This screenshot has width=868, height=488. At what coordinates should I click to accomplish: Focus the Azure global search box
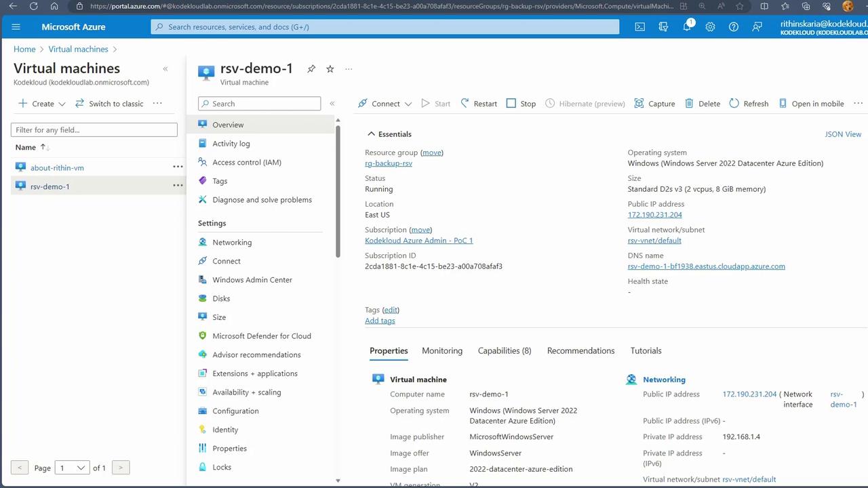pyautogui.click(x=385, y=27)
